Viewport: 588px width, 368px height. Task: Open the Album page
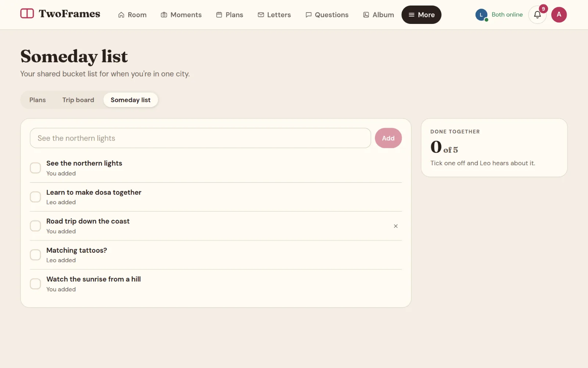click(x=379, y=15)
